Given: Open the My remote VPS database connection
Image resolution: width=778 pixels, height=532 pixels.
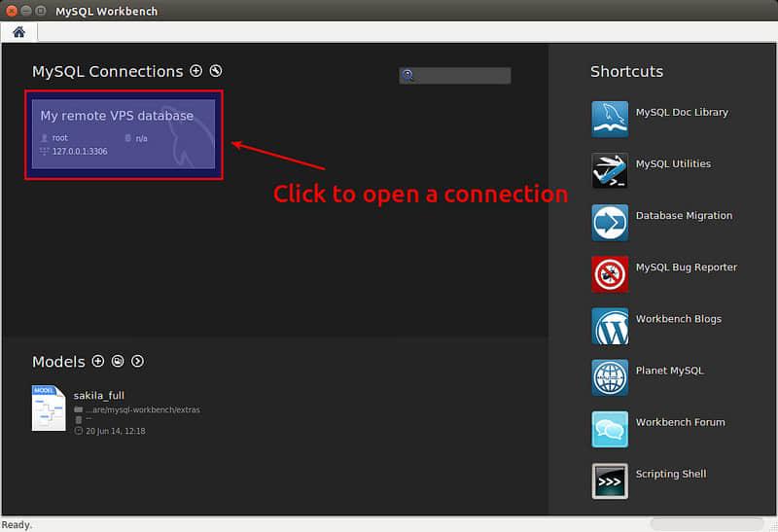Looking at the screenshot, I should [123, 134].
